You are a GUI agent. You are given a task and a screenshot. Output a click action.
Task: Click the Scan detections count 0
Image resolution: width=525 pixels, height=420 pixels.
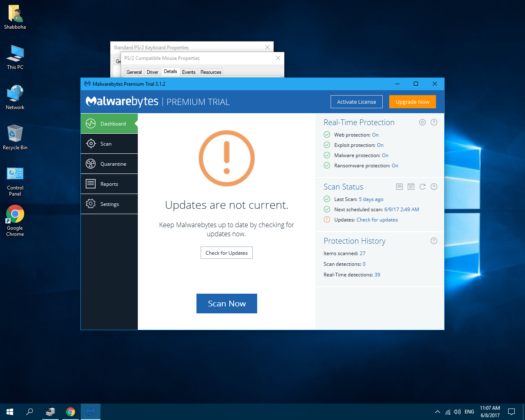click(x=364, y=264)
